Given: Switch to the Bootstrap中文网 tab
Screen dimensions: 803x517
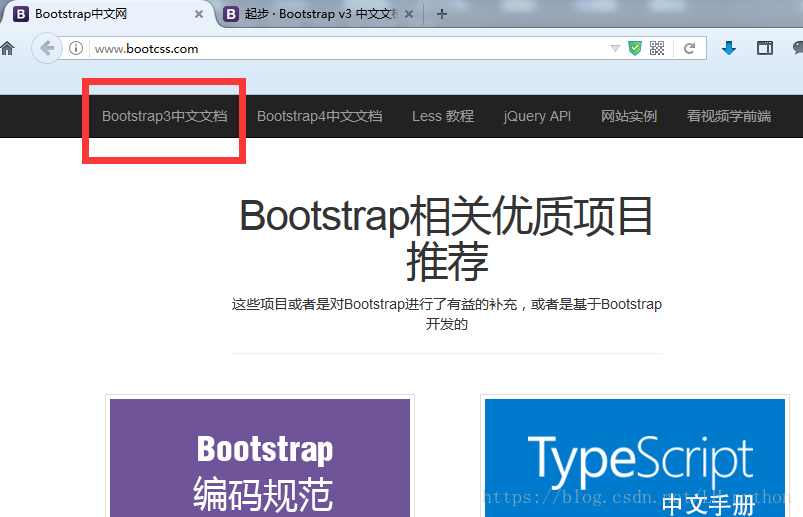Looking at the screenshot, I should coord(108,14).
